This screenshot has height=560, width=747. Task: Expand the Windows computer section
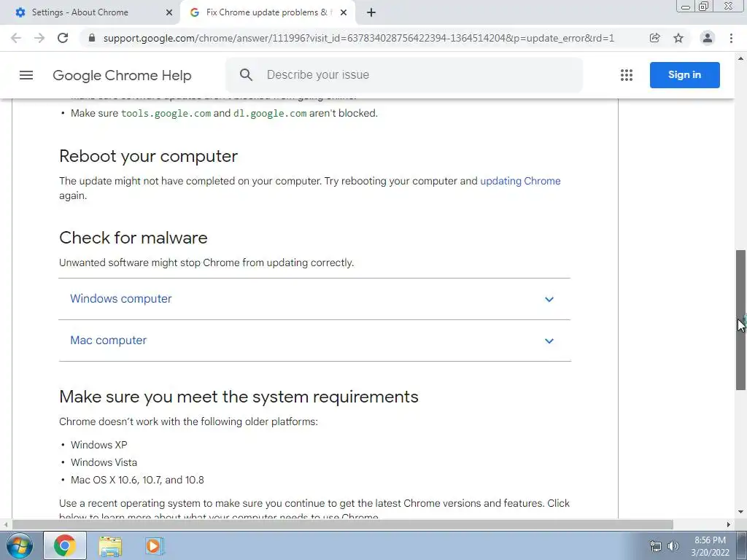tap(314, 299)
